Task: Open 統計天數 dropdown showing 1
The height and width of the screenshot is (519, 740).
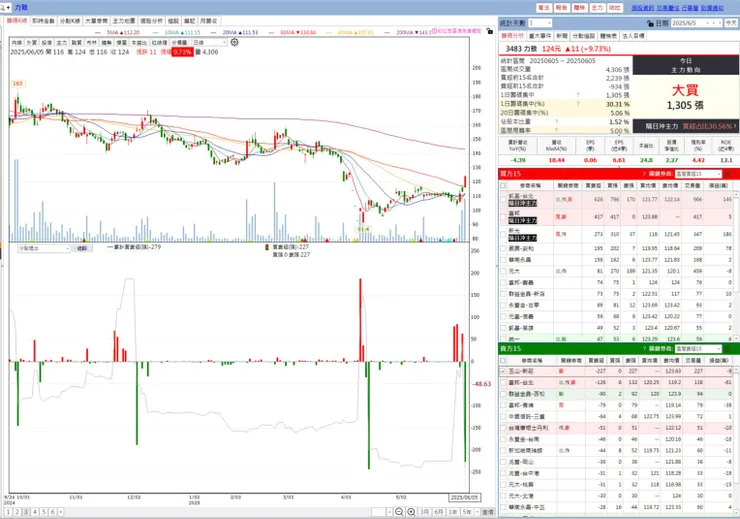Action: tap(540, 23)
